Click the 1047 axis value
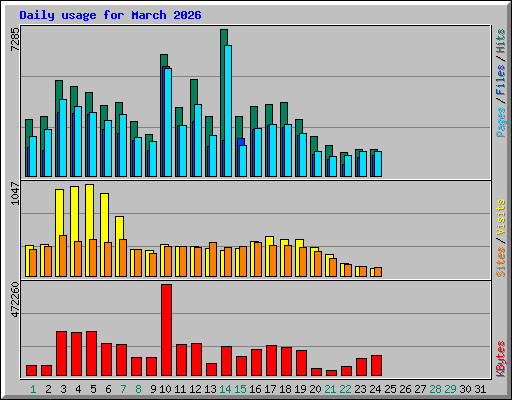This screenshot has height=400, width=512. [15, 193]
